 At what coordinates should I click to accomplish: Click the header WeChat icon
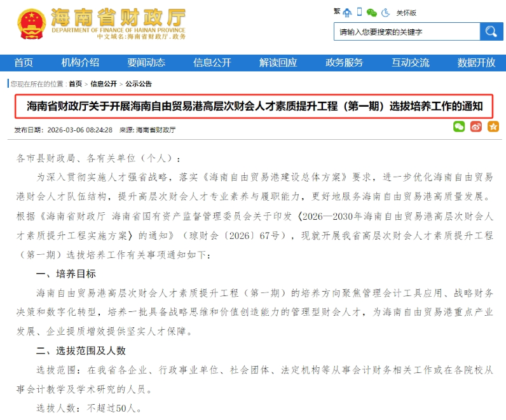372,13
